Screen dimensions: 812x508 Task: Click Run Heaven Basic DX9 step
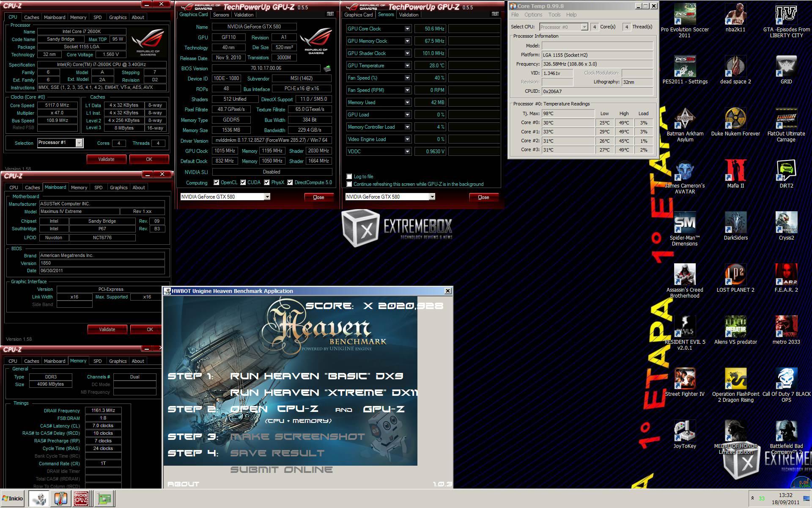point(316,376)
